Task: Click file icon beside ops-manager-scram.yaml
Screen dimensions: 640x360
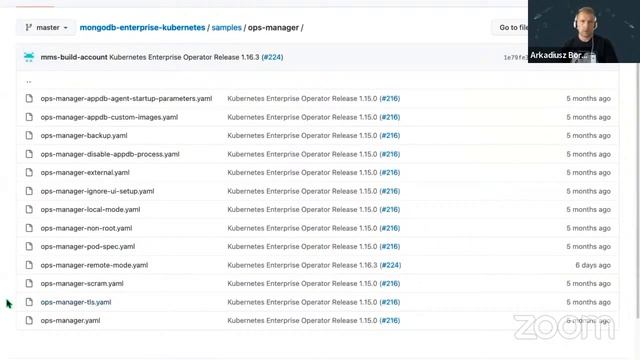Action: pyautogui.click(x=29, y=284)
